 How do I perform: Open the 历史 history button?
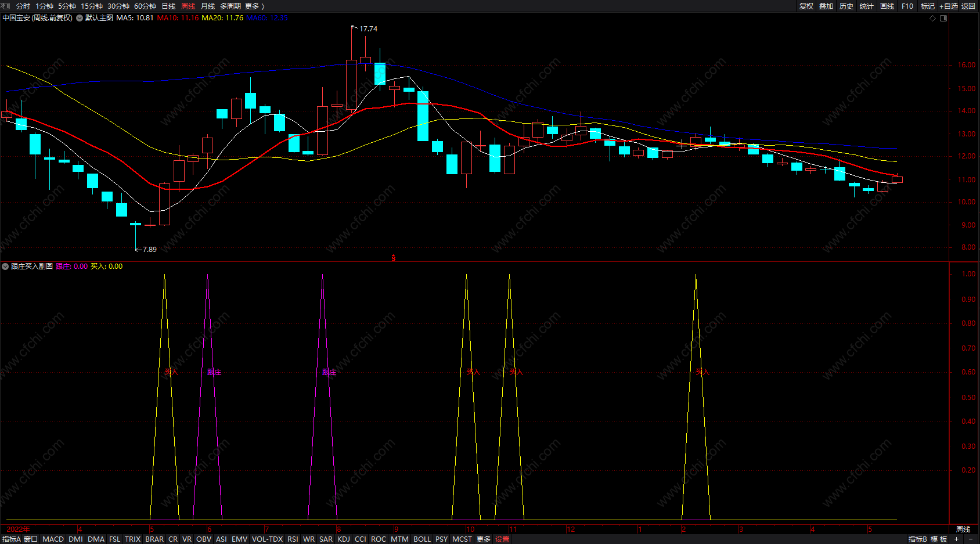click(846, 6)
